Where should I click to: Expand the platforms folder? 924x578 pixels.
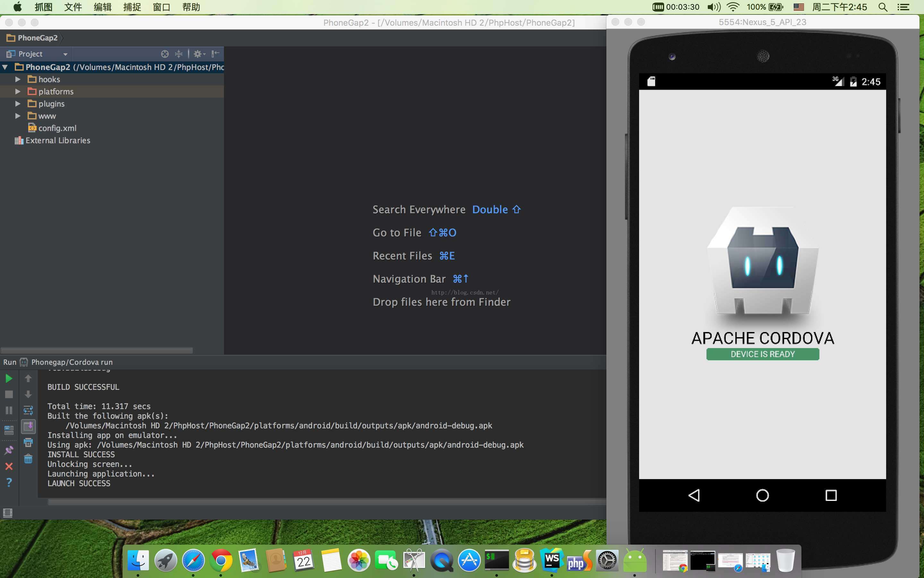18,92
